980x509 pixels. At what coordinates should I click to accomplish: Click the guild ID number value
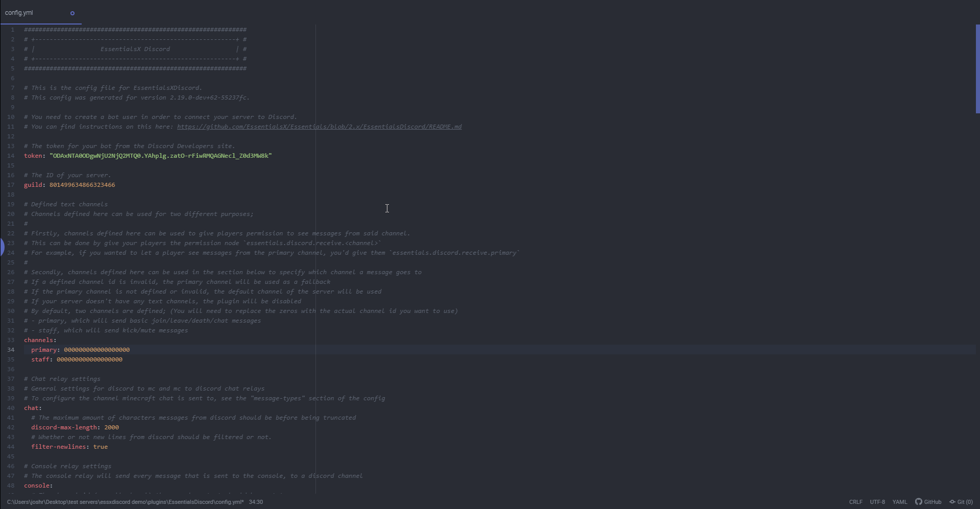[x=82, y=185]
